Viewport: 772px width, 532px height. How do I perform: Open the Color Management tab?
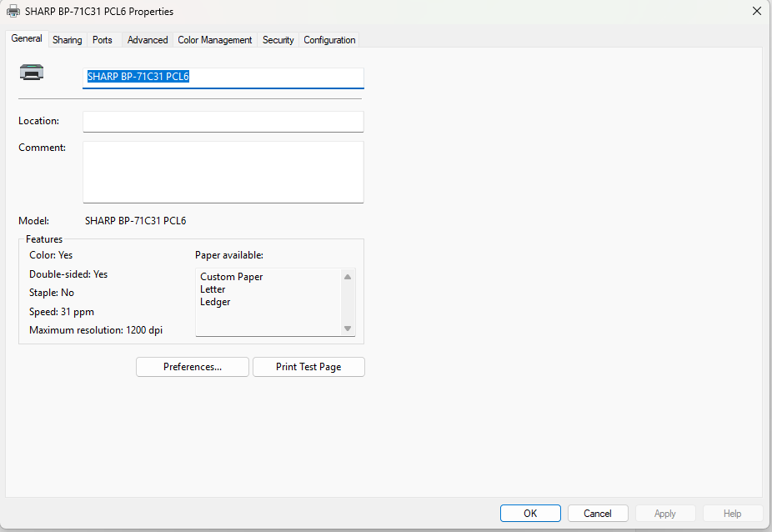[215, 40]
